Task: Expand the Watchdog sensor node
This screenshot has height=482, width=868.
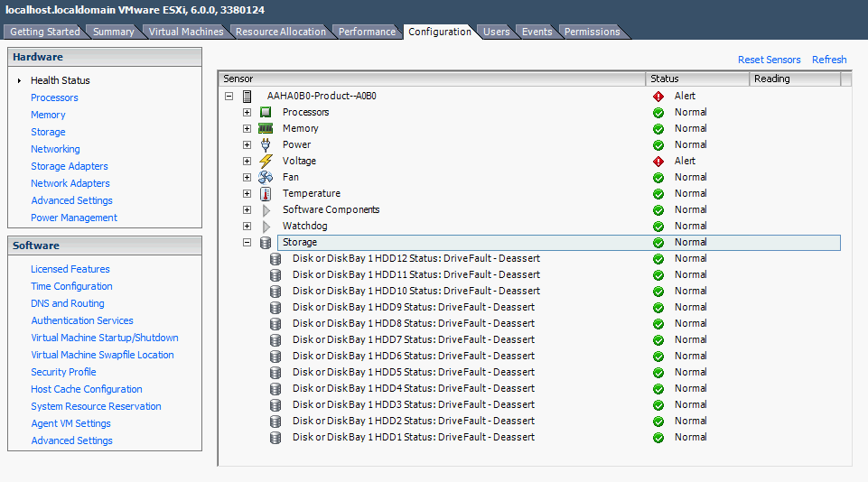Action: tap(247, 227)
